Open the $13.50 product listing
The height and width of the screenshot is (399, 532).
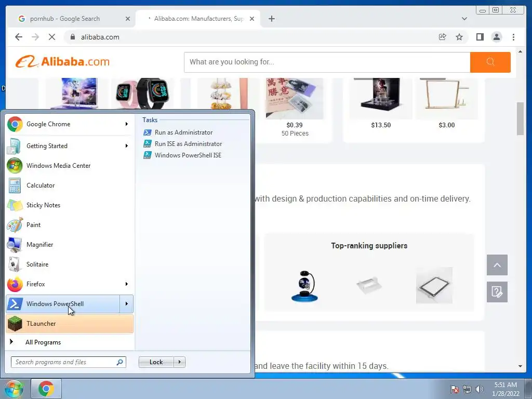[x=381, y=103]
